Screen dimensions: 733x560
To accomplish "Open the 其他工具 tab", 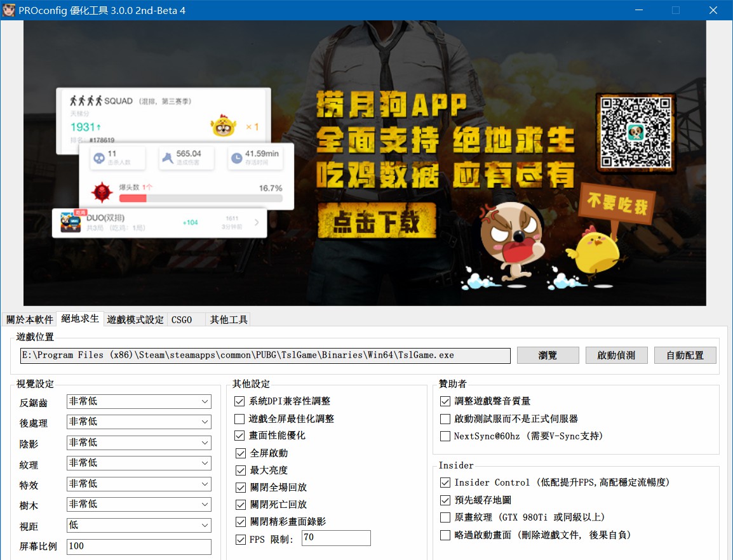I will click(x=229, y=319).
